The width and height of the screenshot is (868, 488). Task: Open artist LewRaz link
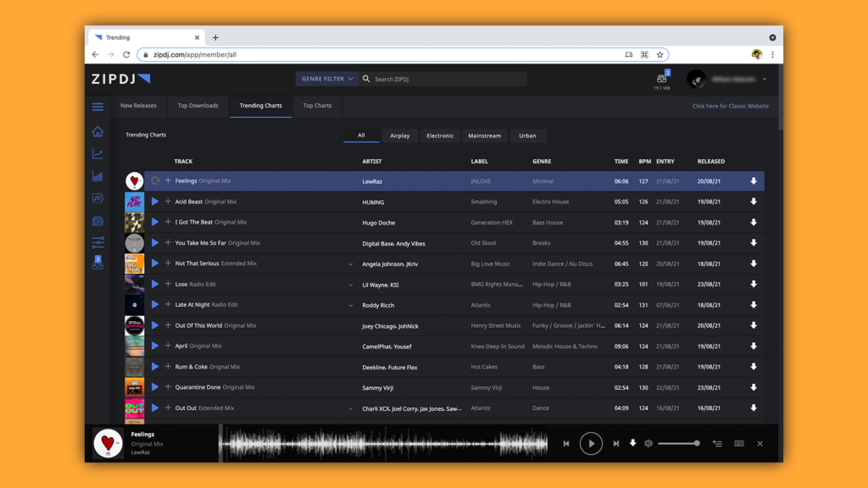372,181
